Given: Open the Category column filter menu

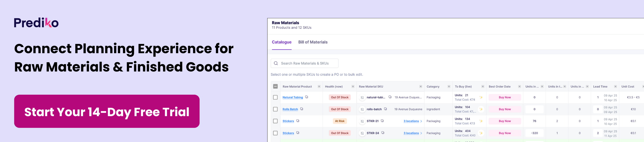Looking at the screenshot, I should tap(449, 86).
